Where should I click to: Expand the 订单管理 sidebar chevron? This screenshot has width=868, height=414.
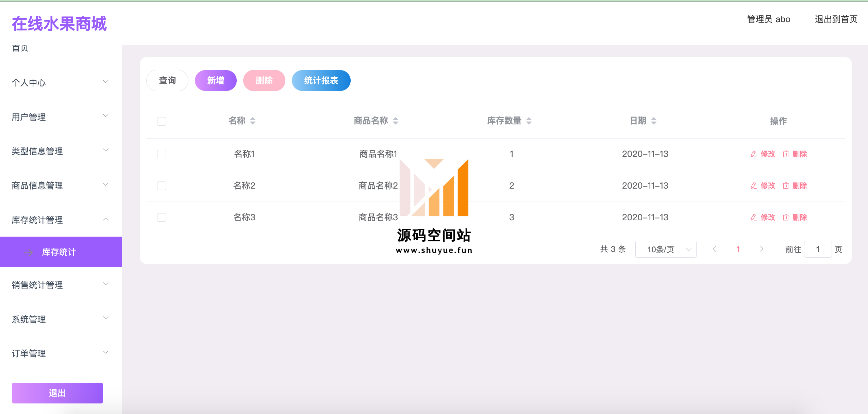[x=106, y=352]
